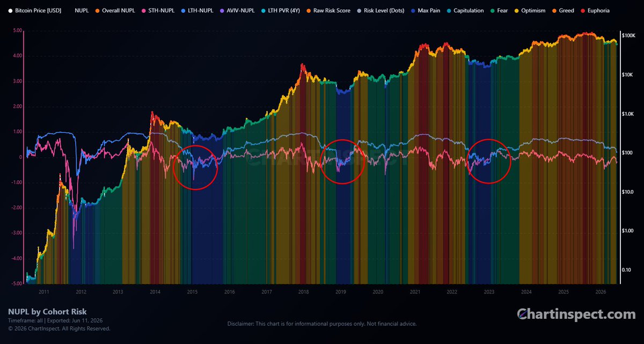This screenshot has width=644, height=344.
Task: Click the NUPL by Cohort Risk title
Action: [x=47, y=312]
